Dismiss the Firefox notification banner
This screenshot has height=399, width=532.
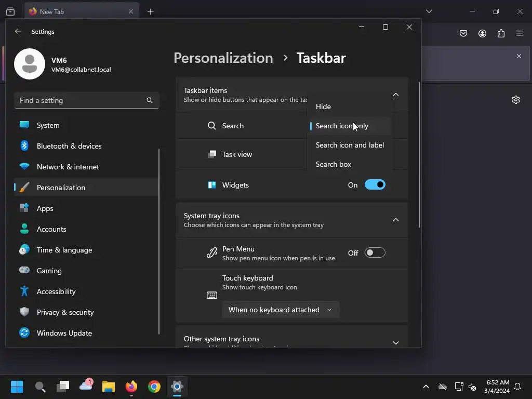[519, 56]
